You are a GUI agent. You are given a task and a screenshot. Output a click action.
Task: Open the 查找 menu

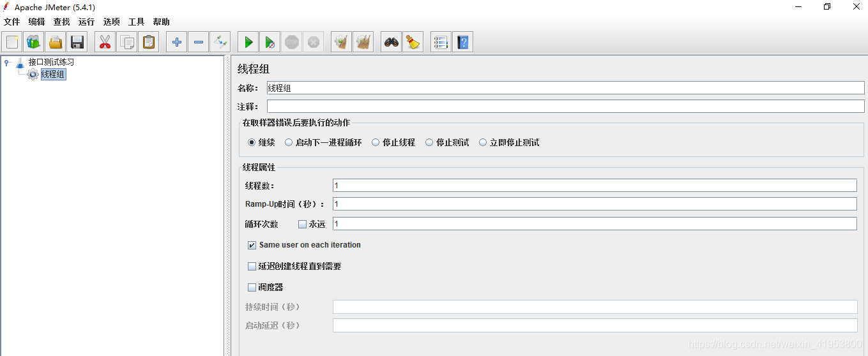tap(62, 22)
